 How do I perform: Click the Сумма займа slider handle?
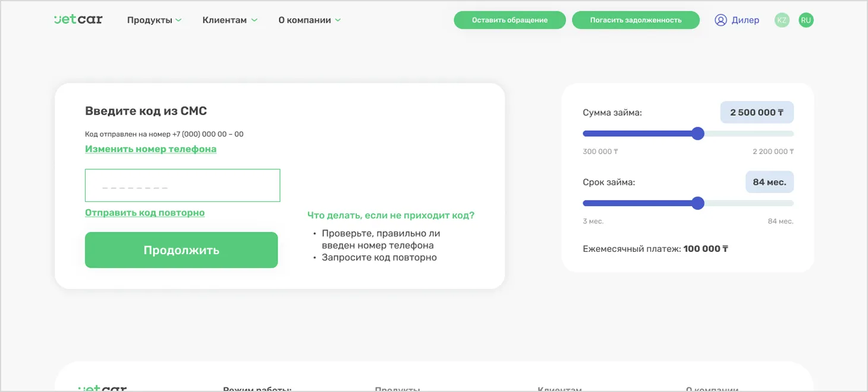click(697, 134)
